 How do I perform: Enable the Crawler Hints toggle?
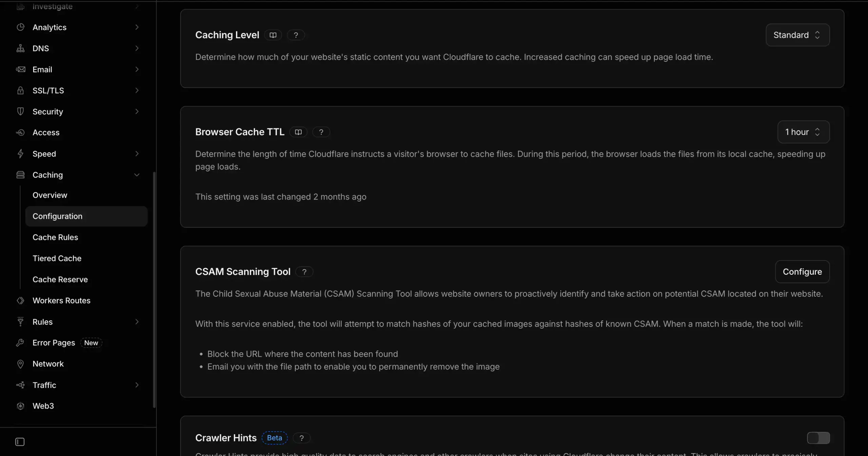(x=818, y=438)
